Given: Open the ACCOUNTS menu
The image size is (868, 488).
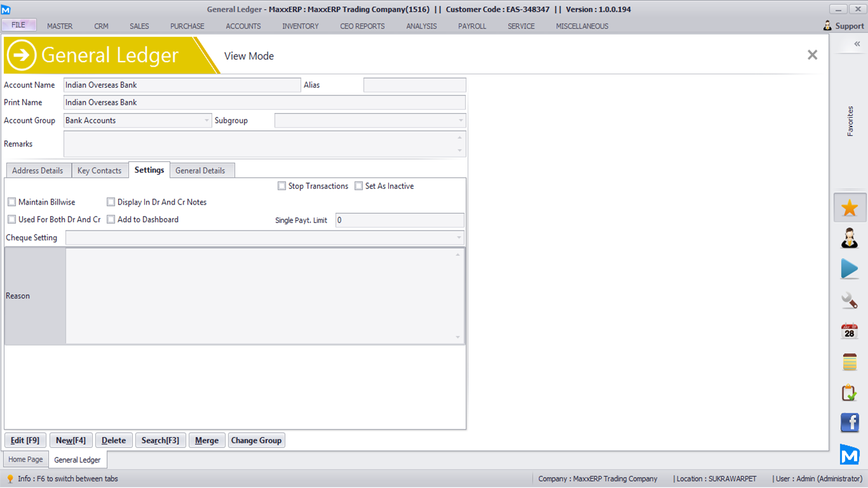Looking at the screenshot, I should [x=243, y=26].
